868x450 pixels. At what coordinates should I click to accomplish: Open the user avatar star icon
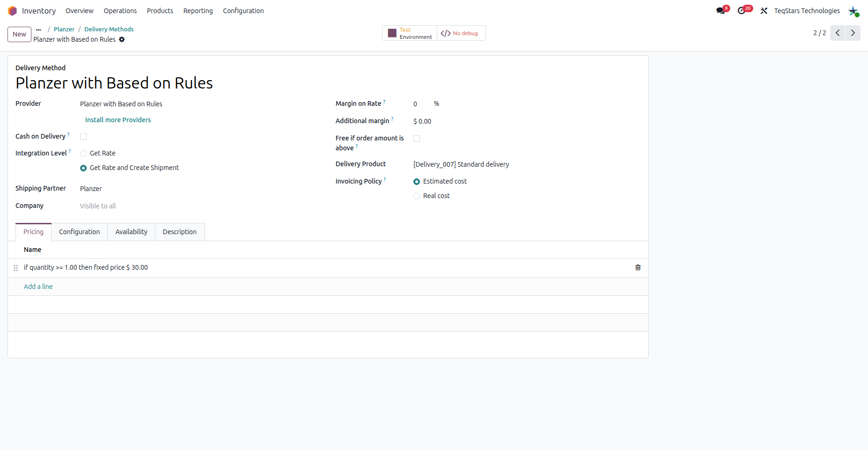(853, 11)
